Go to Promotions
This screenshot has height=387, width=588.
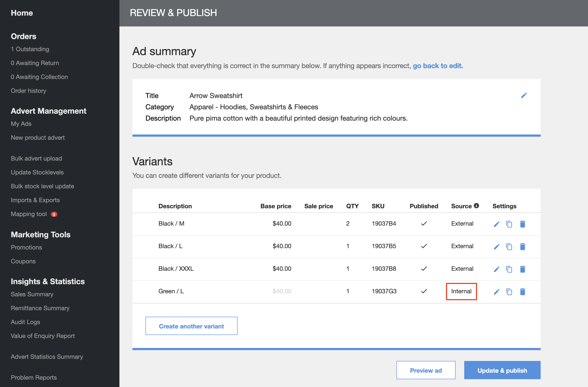point(26,247)
